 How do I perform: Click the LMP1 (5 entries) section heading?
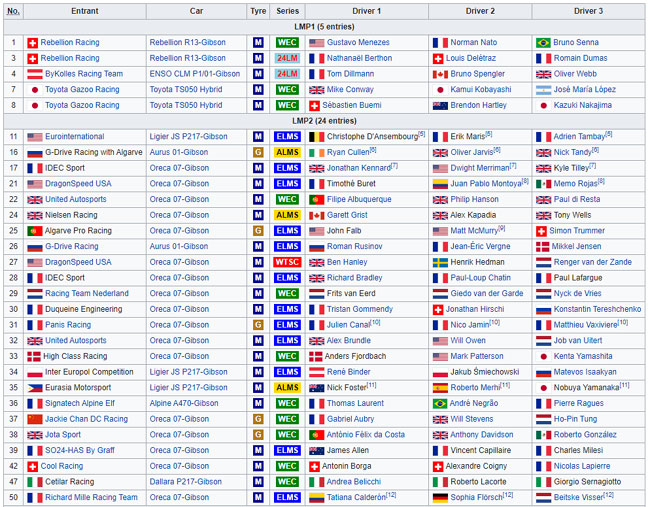tap(324, 27)
